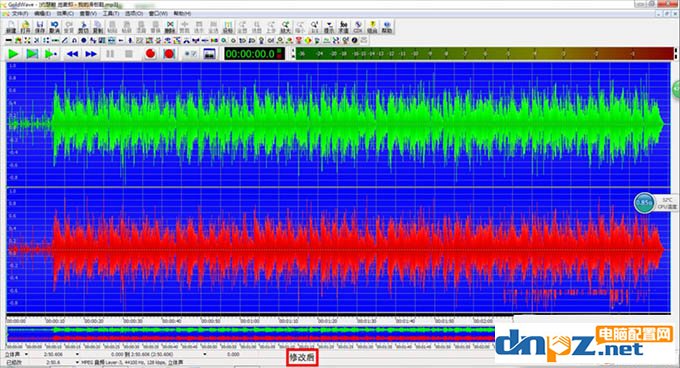Expand the selection range dropdown in status bar

point(205,355)
